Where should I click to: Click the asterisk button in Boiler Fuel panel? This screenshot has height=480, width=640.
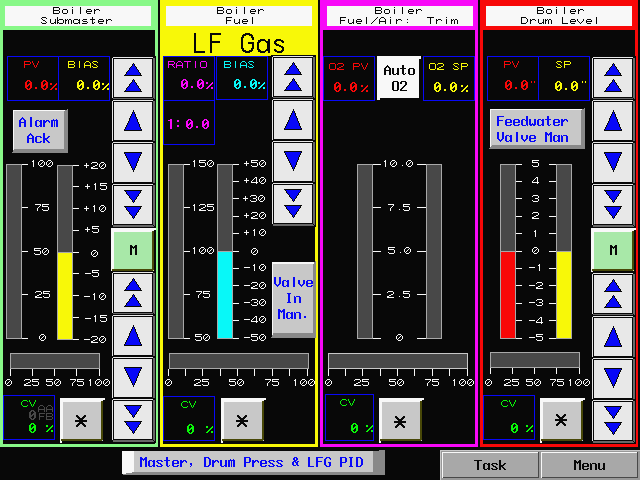241,420
